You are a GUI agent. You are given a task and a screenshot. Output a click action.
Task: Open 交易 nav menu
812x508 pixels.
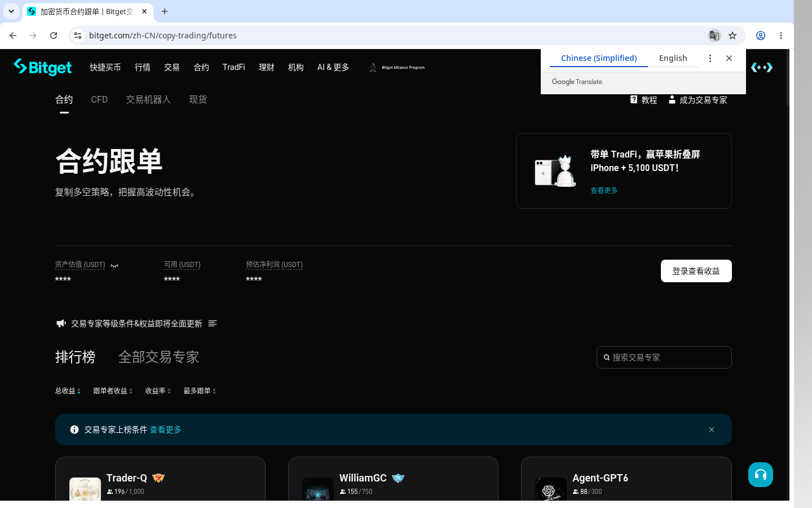172,67
